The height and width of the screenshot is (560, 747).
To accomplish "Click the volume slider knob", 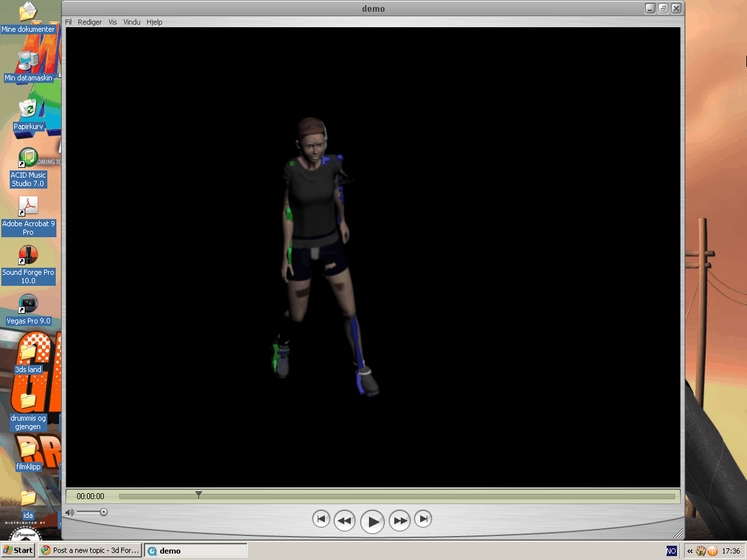I will (x=103, y=512).
